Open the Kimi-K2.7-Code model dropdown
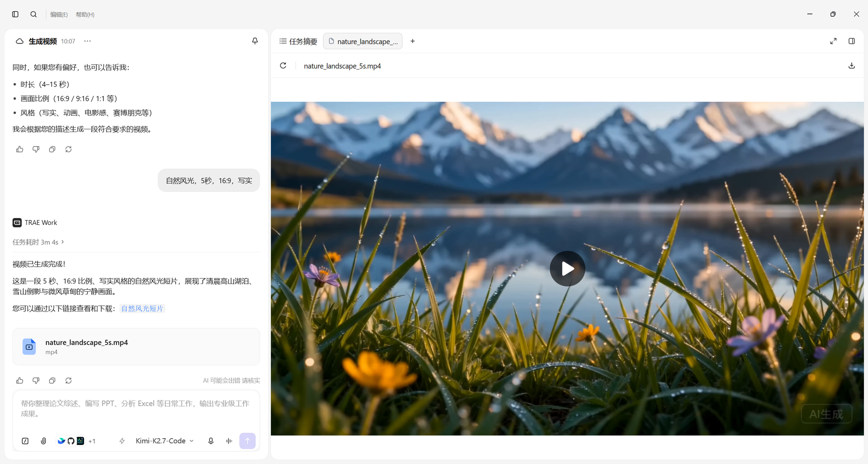The image size is (868, 464). tap(165, 441)
